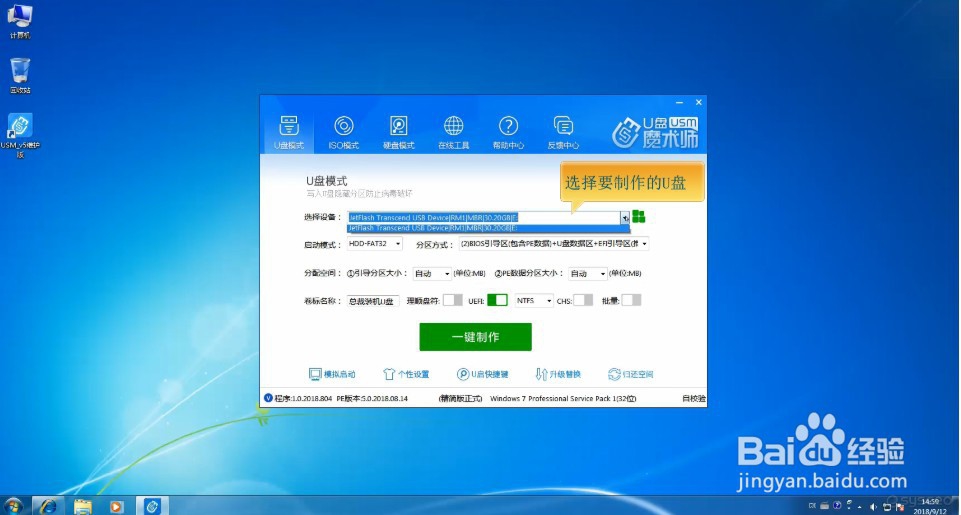961x515 pixels.
Task: Click the 程序:1.0.2018.804 version text
Action: (303, 399)
